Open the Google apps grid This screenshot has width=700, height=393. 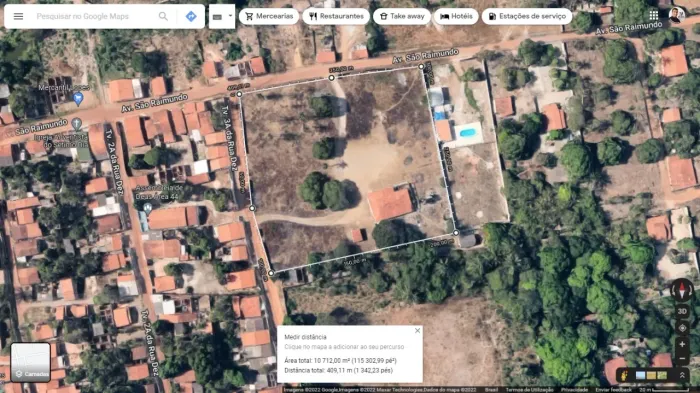coord(654,15)
